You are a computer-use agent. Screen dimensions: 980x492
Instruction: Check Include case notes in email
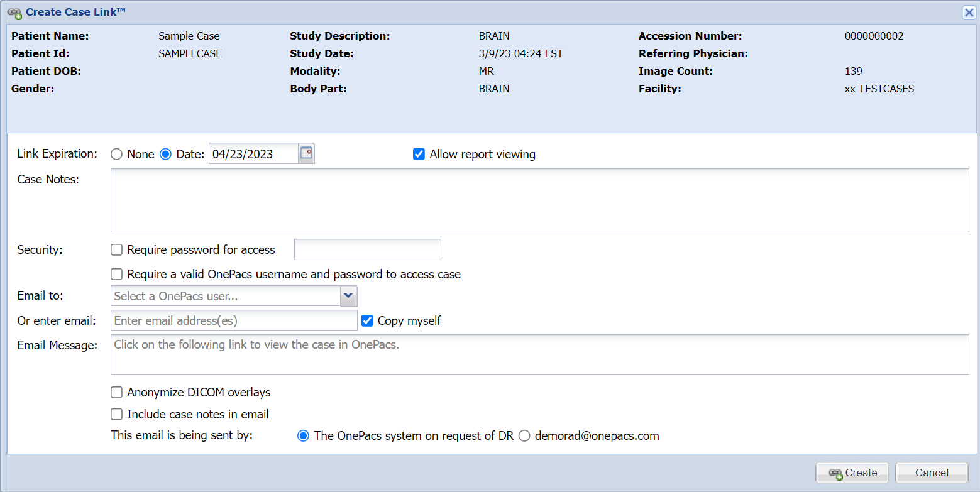tap(117, 415)
